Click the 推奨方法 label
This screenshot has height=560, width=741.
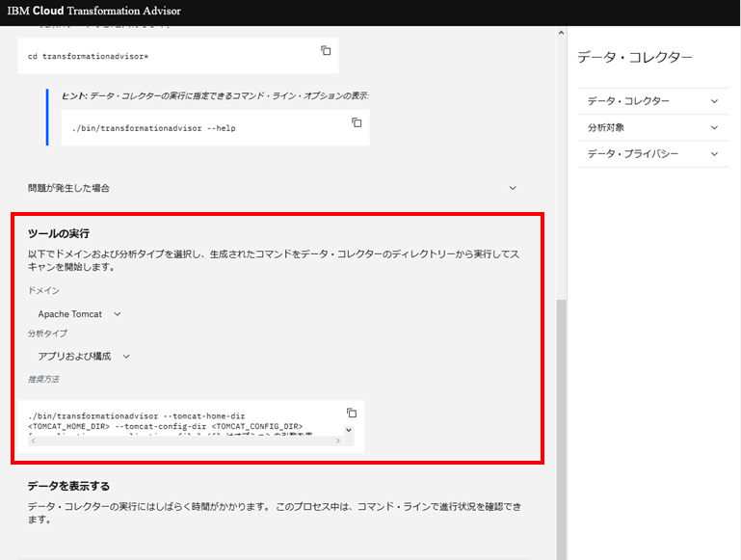(x=43, y=380)
